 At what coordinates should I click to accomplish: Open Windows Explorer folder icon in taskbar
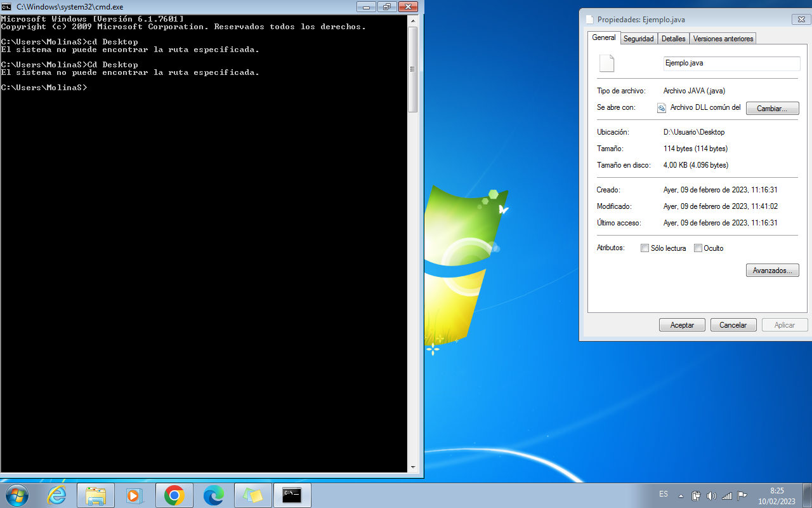coord(96,495)
